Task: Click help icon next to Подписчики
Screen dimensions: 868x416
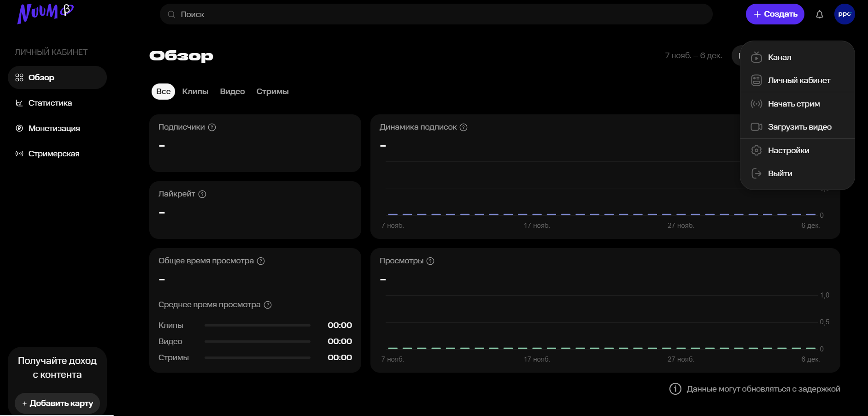Action: pos(212,127)
